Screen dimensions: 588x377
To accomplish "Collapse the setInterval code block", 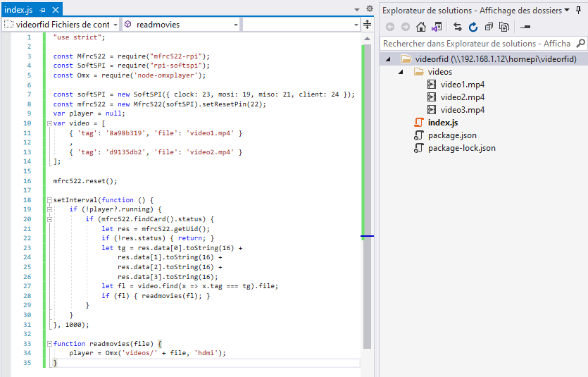I will pos(48,200).
